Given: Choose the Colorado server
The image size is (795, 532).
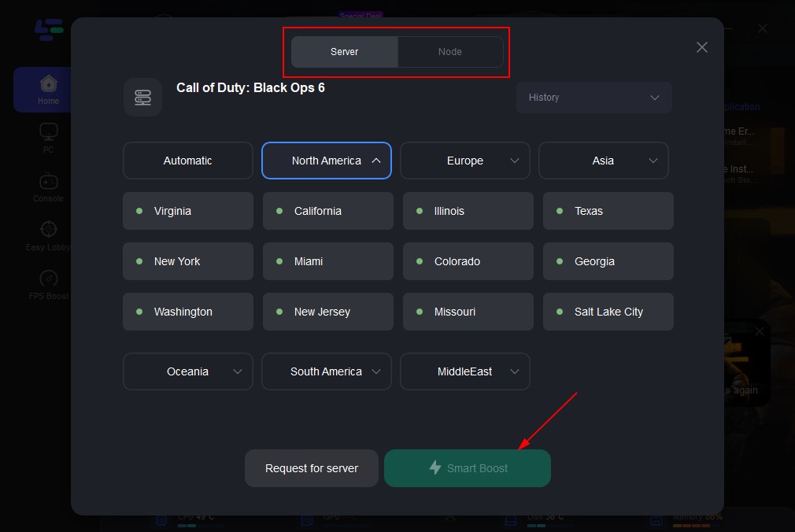Looking at the screenshot, I should [468, 261].
